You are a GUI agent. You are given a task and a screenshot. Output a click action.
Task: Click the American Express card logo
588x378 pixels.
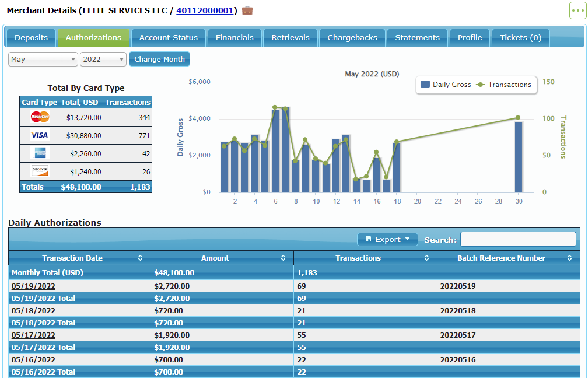pyautogui.click(x=40, y=153)
